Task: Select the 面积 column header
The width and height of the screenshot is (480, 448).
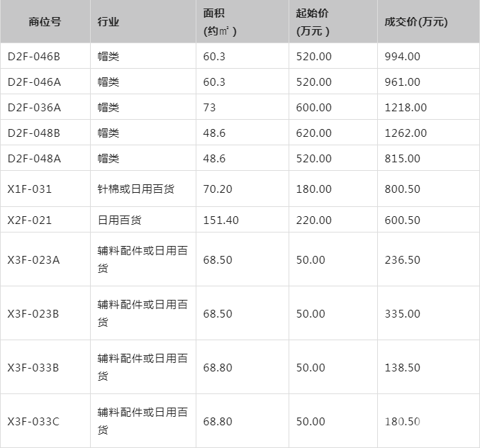Action: [220, 22]
